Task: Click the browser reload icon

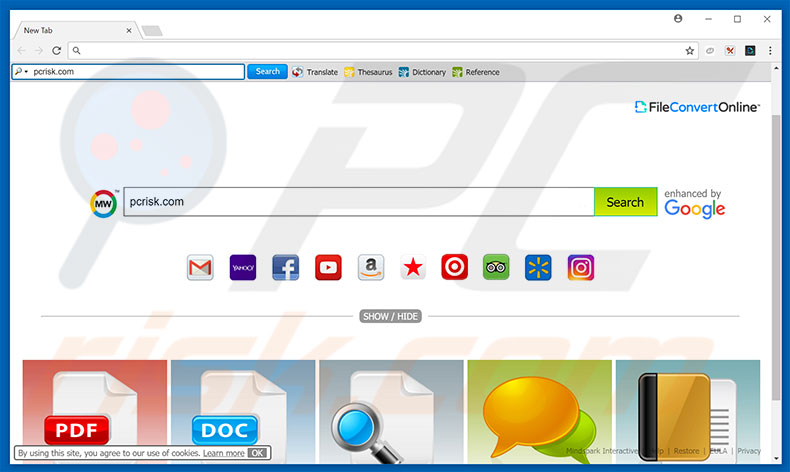Action: coord(56,50)
